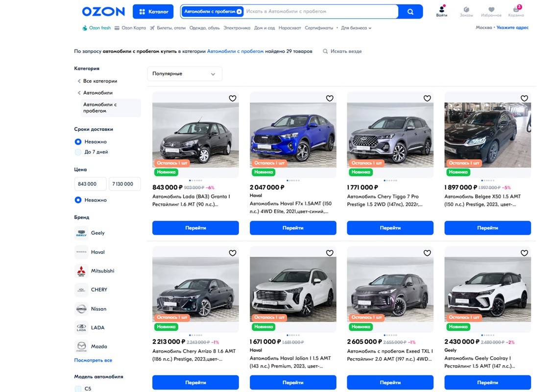Click Перейти under Exeed TXL
Viewport: 553px width, 392px height.
[x=390, y=383]
